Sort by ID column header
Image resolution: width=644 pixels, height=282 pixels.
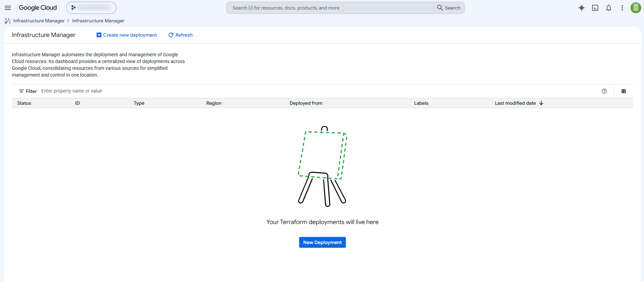tap(77, 103)
